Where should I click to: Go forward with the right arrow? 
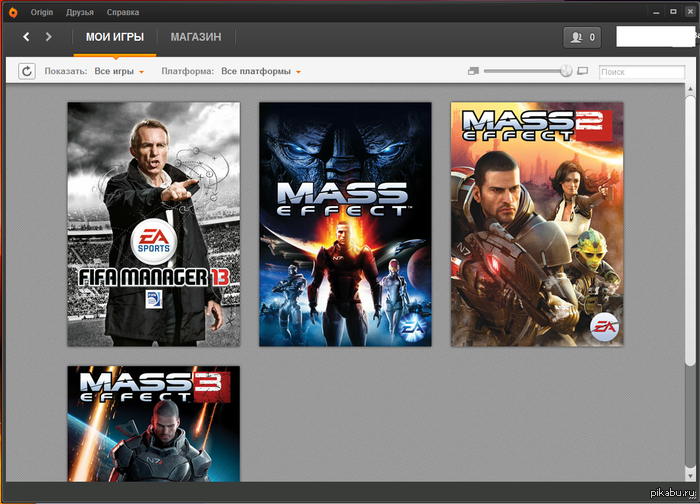(x=48, y=37)
